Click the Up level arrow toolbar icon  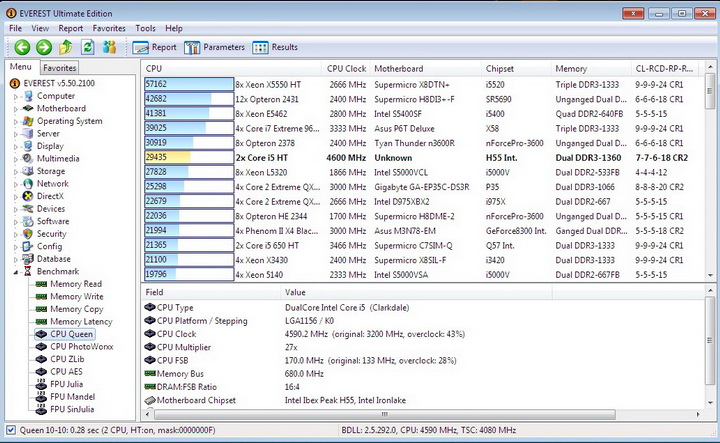tap(66, 47)
